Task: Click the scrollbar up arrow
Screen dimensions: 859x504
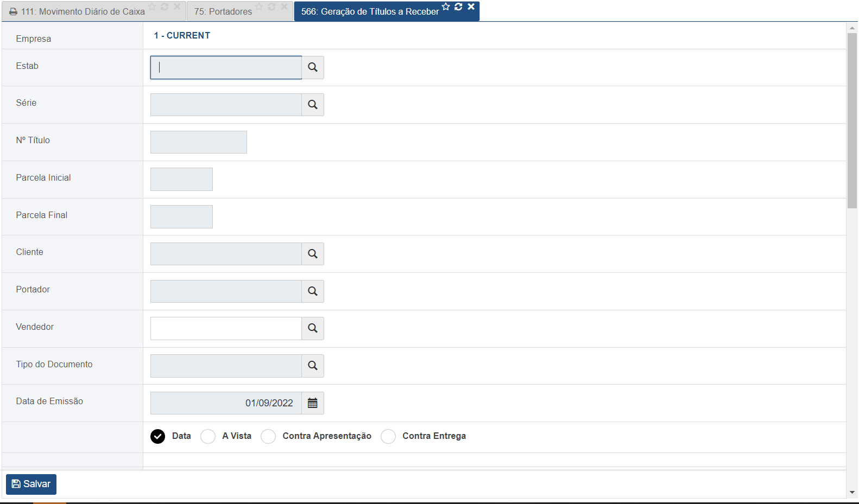Action: tap(852, 28)
